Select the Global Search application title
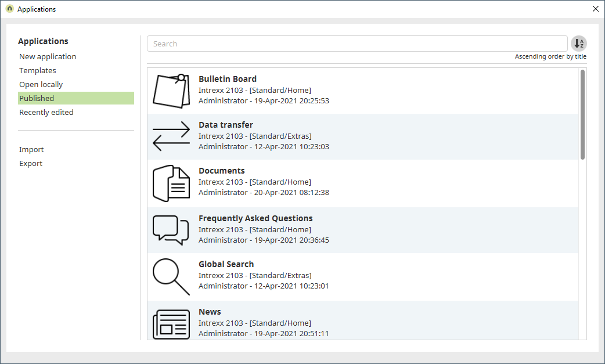This screenshot has height=364, width=605. 226,264
